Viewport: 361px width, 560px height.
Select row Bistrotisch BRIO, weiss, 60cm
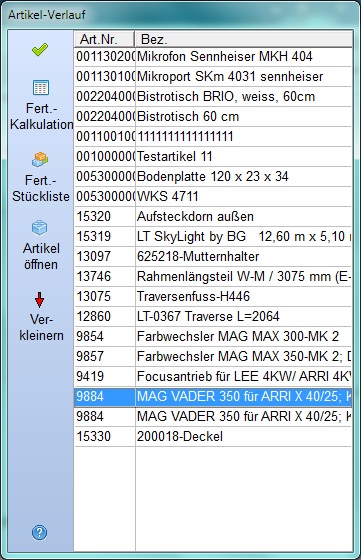pyautogui.click(x=213, y=96)
